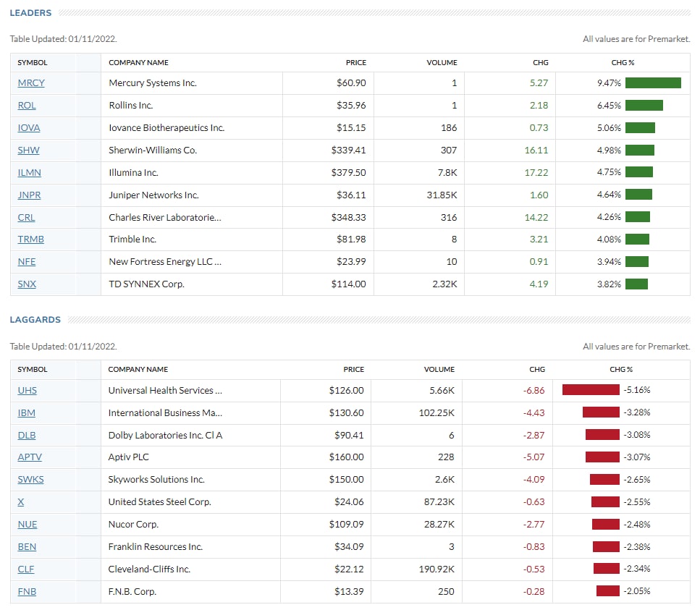Viewport: 700px width, 610px height.
Task: Open the APTV ticker link
Action: [30, 457]
